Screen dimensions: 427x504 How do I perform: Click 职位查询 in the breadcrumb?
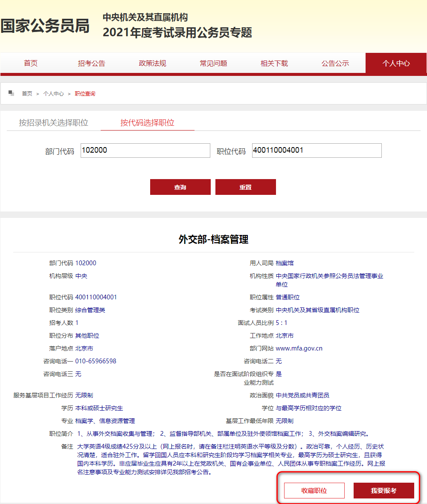point(85,94)
